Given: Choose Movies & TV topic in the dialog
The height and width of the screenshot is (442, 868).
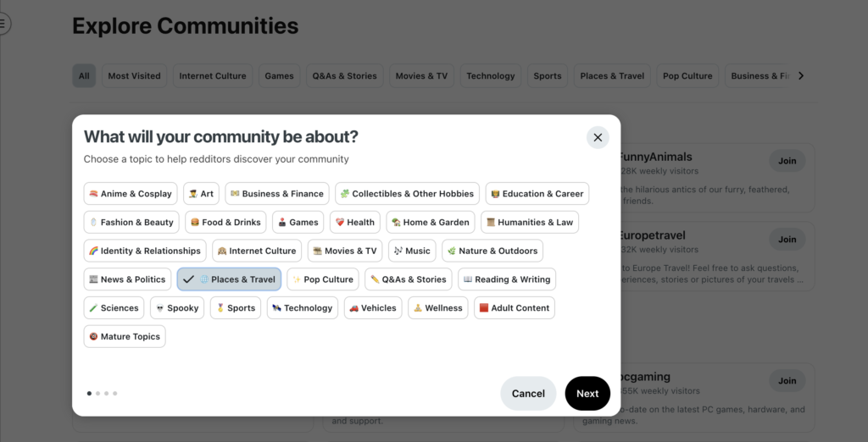Looking at the screenshot, I should [x=345, y=251].
